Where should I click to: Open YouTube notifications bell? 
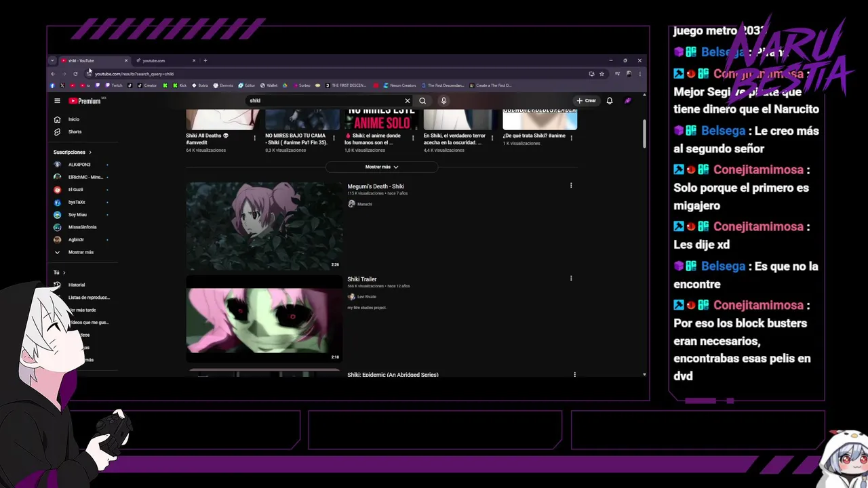pos(610,101)
